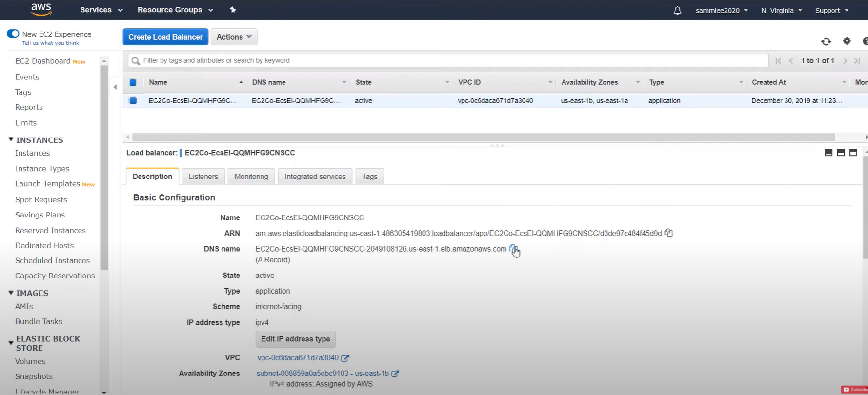Collapse the left navigation sidebar arrow

(115, 87)
